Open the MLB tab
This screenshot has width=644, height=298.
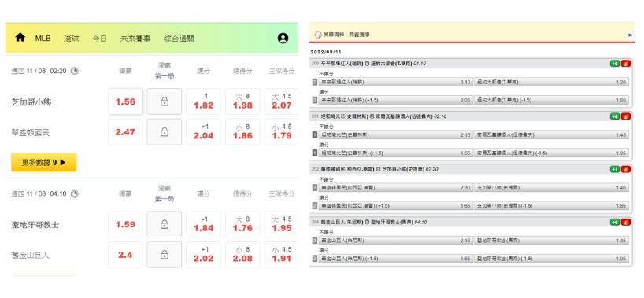[x=43, y=39]
